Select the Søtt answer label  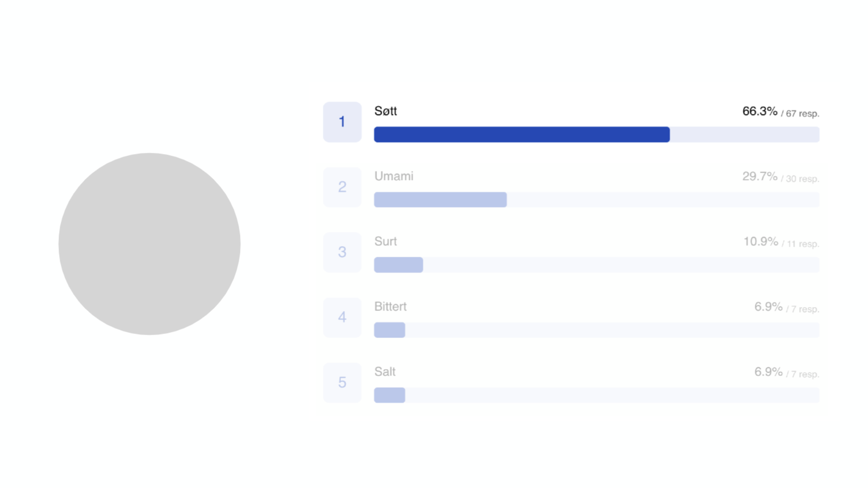click(386, 111)
